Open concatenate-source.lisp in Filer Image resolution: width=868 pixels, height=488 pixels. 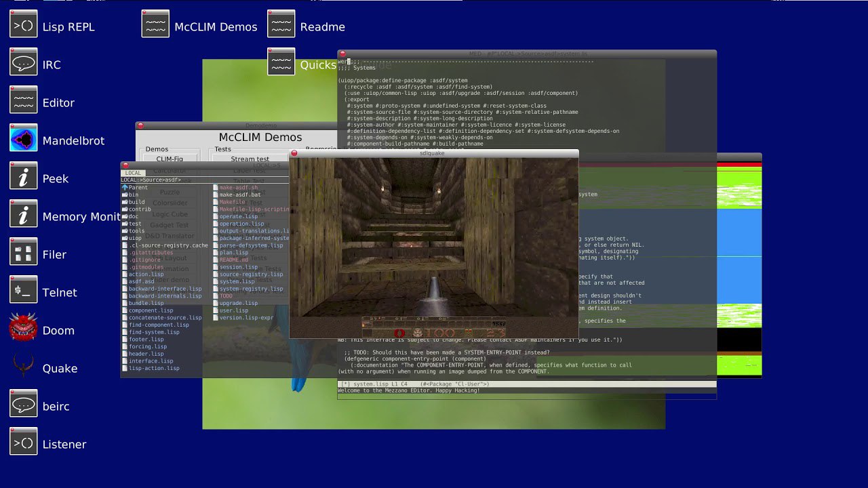(161, 318)
